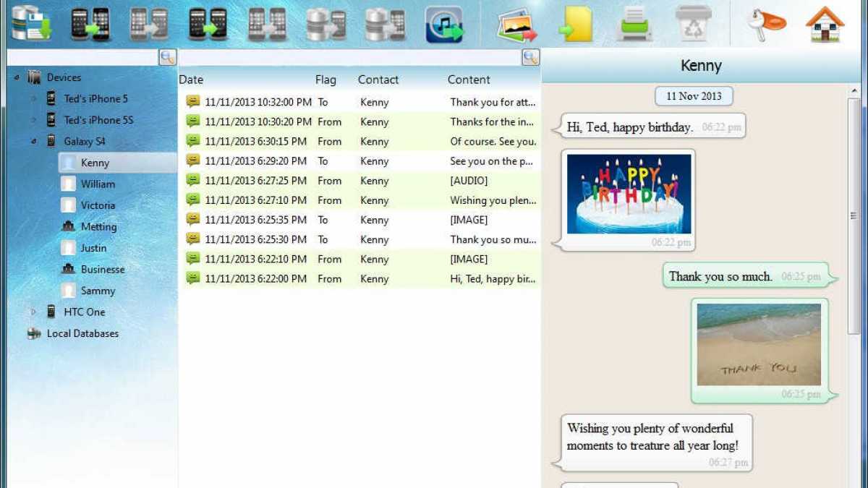The height and width of the screenshot is (488, 868).
Task: Click search magnifier above the device tree
Action: [x=168, y=58]
